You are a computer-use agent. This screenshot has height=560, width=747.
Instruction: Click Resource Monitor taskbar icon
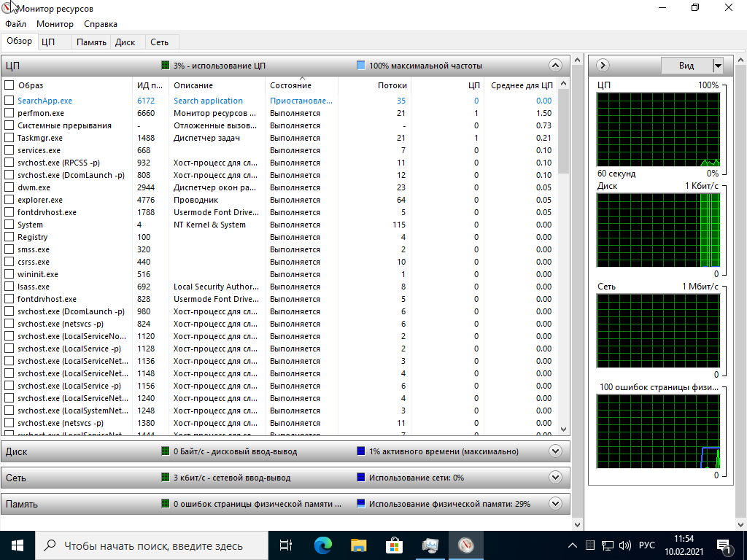(x=466, y=545)
